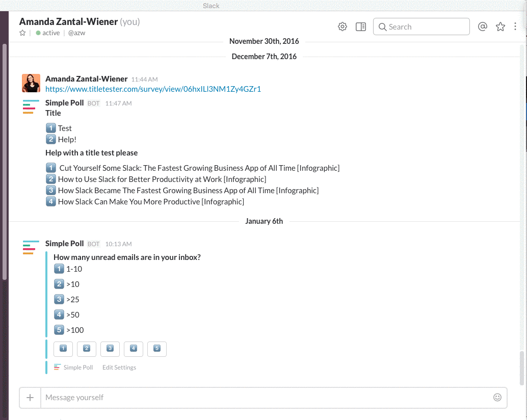Open starred items list icon
Viewport: 527px width, 420px height.
tap(500, 27)
